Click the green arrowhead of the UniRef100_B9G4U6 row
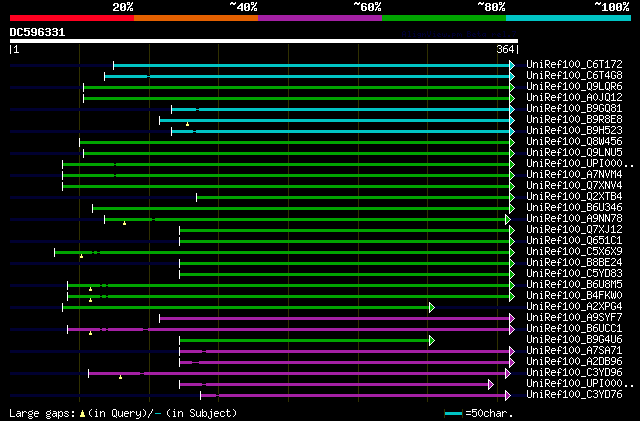Image resolution: width=640 pixels, height=421 pixels. [432, 341]
